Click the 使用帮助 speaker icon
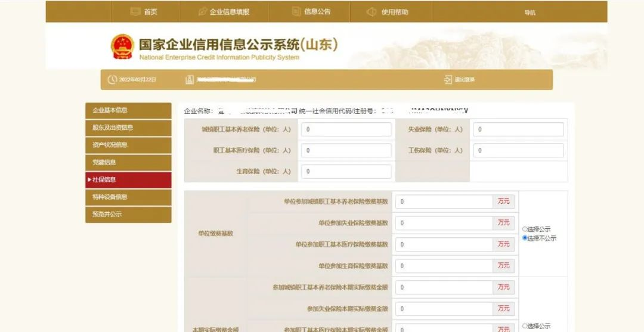Screen dimensions: 644x332 click(371, 12)
